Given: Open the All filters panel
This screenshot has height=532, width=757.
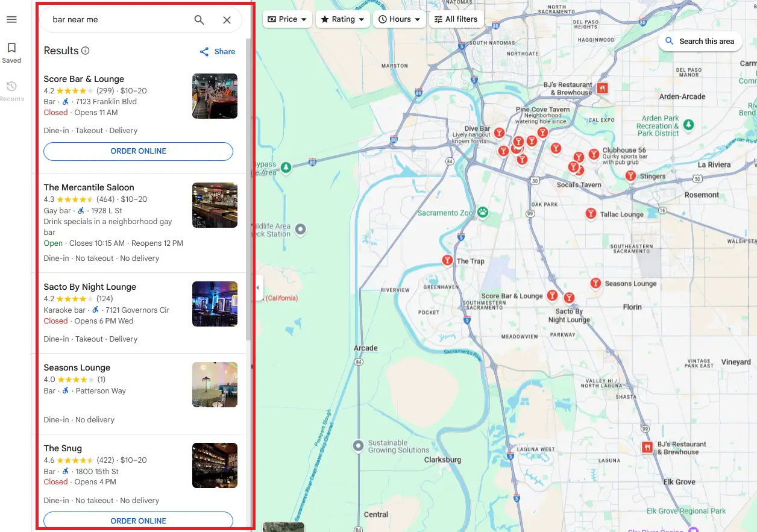Looking at the screenshot, I should click(x=456, y=19).
